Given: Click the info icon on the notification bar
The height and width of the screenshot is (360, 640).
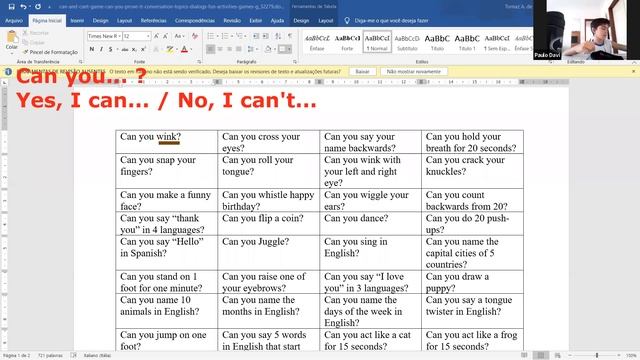Looking at the screenshot, I should (x=8, y=71).
